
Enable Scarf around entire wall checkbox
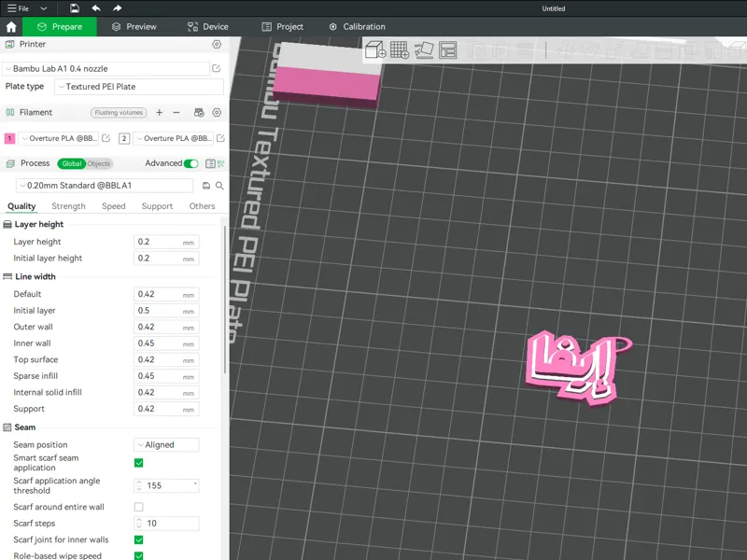point(138,507)
